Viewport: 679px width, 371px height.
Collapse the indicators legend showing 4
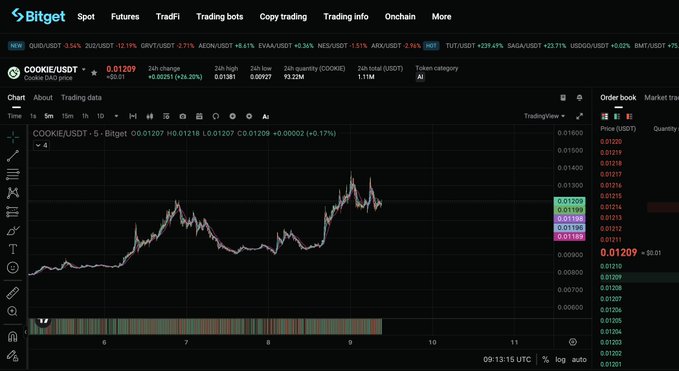(42, 145)
